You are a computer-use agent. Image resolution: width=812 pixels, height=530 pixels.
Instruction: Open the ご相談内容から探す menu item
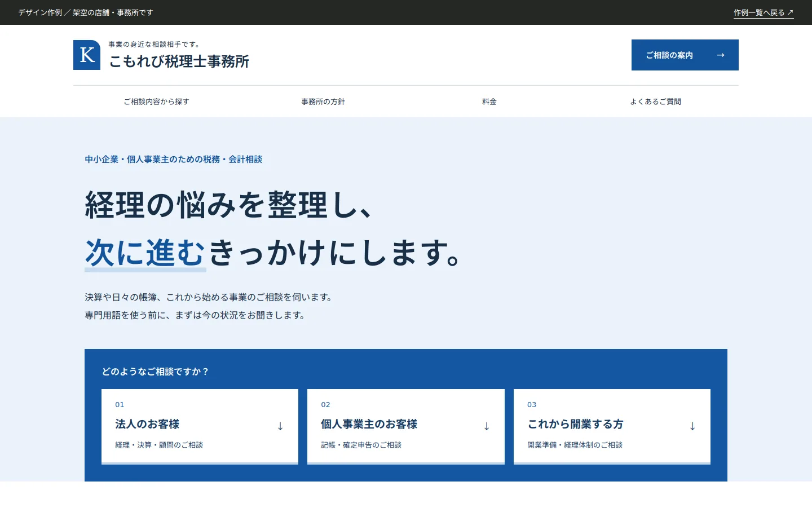(156, 101)
